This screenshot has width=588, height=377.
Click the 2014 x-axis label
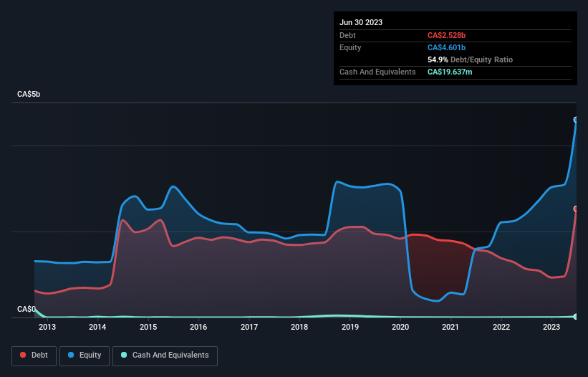click(97, 327)
